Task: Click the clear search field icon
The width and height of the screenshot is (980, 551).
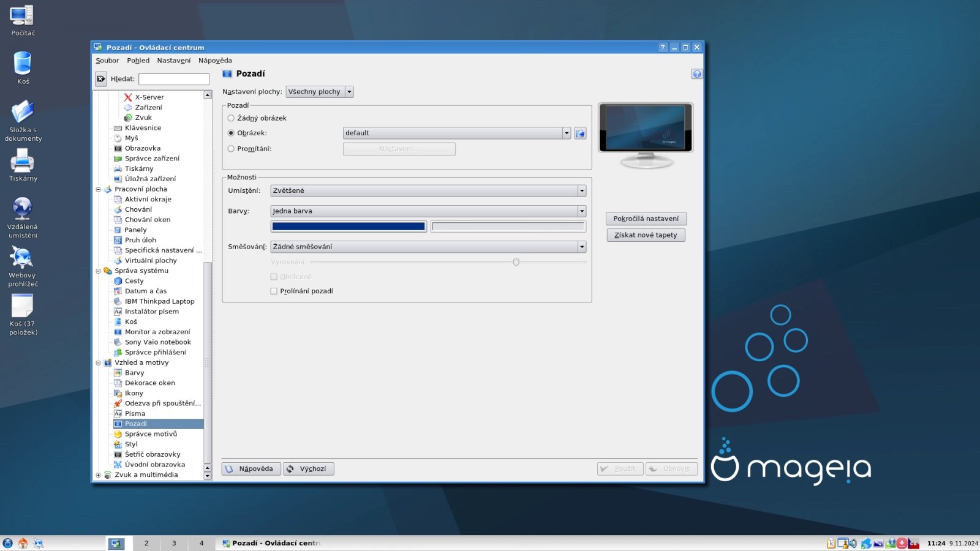Action: click(101, 79)
